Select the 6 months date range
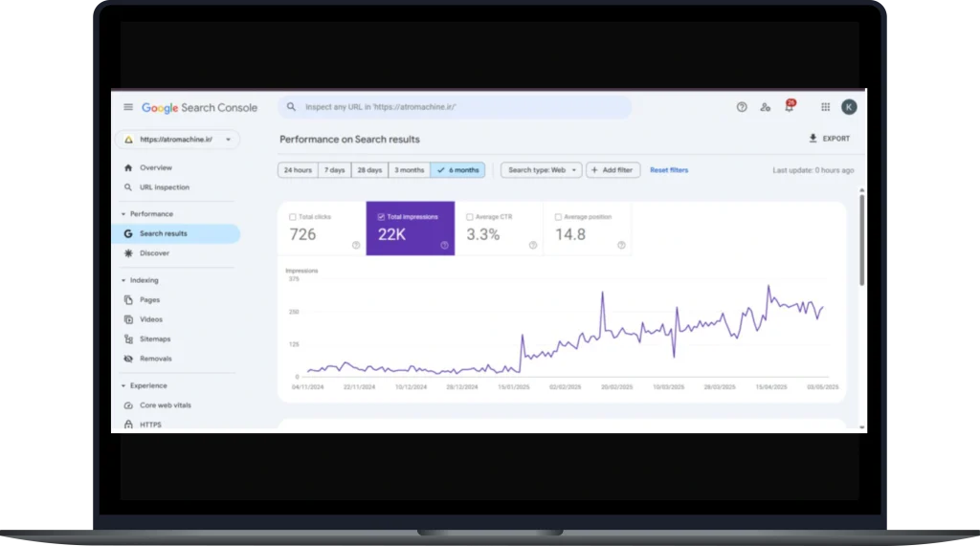Image resolution: width=980 pixels, height=546 pixels. click(457, 170)
